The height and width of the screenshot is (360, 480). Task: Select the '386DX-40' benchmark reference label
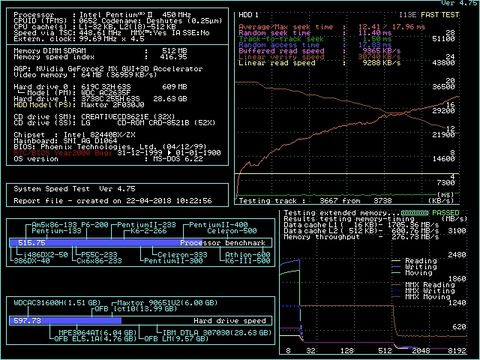tap(32, 261)
